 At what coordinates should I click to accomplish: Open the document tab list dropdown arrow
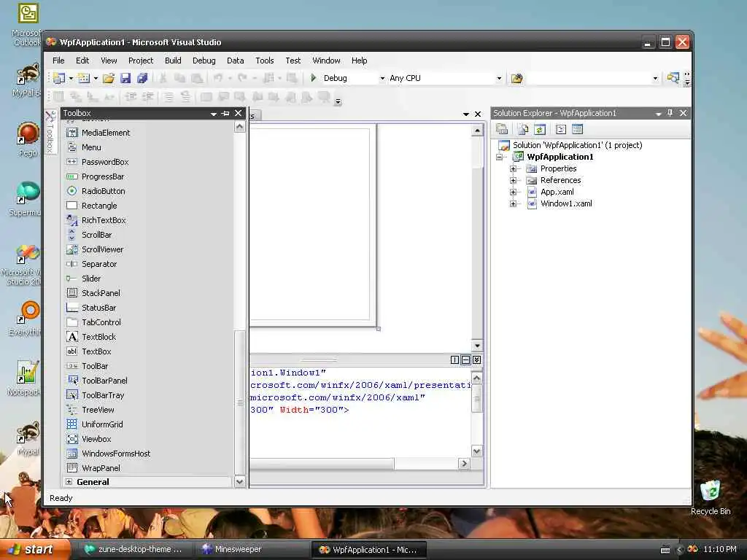466,114
